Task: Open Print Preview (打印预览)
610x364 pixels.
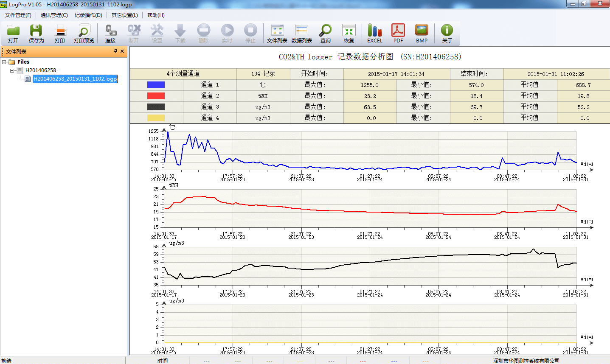Action: pyautogui.click(x=84, y=33)
